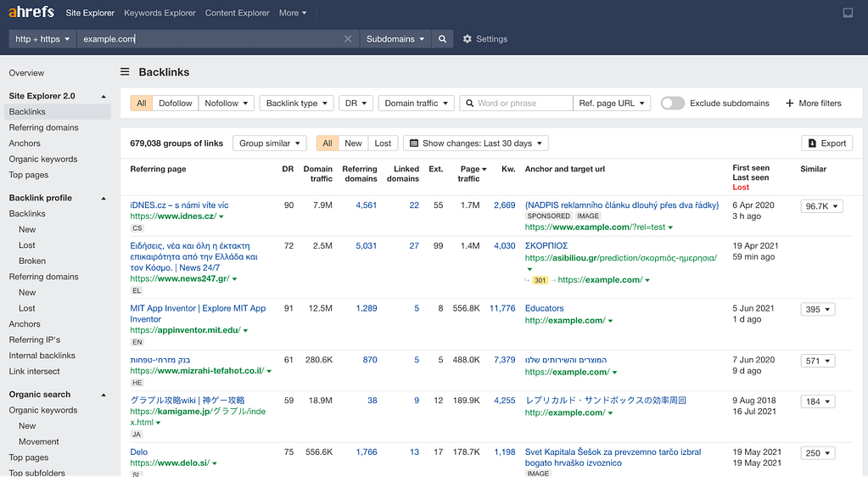The height and width of the screenshot is (477, 868).
Task: Click the 301 redirect badge
Action: pos(540,280)
